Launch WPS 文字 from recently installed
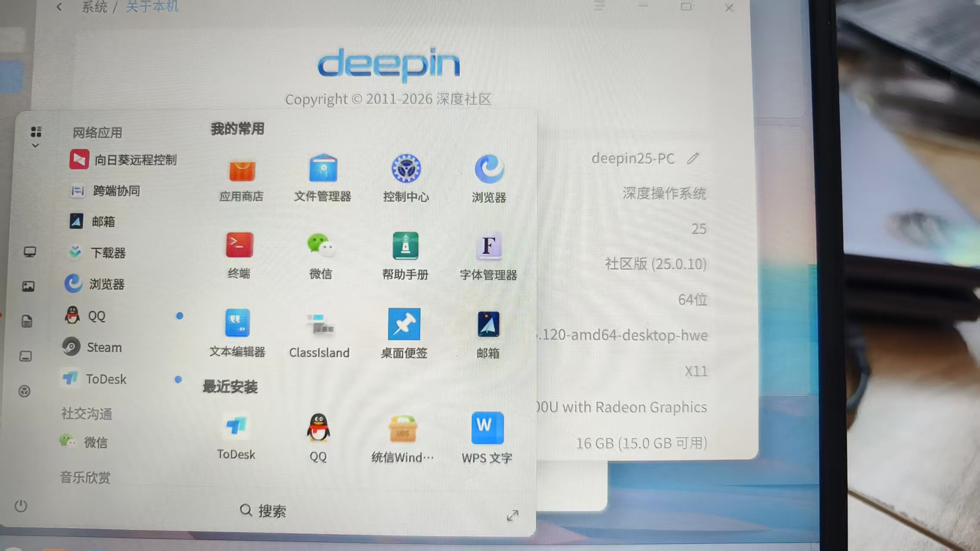 487,428
